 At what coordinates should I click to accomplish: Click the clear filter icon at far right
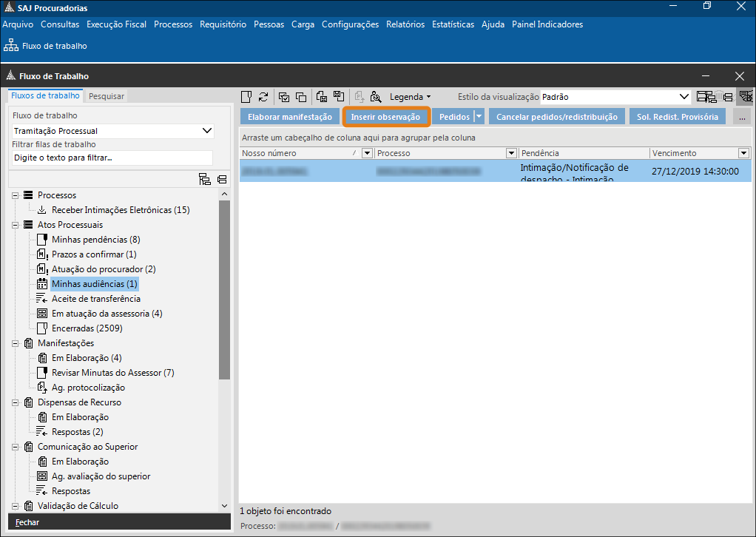[x=745, y=97]
